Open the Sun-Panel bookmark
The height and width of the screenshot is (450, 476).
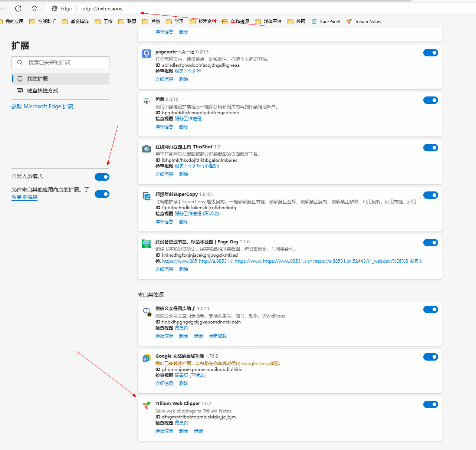[x=326, y=22]
